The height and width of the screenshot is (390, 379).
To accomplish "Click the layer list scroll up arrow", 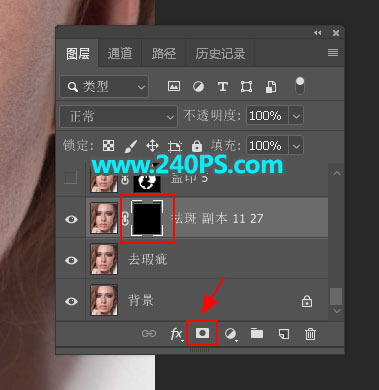I will (x=337, y=173).
